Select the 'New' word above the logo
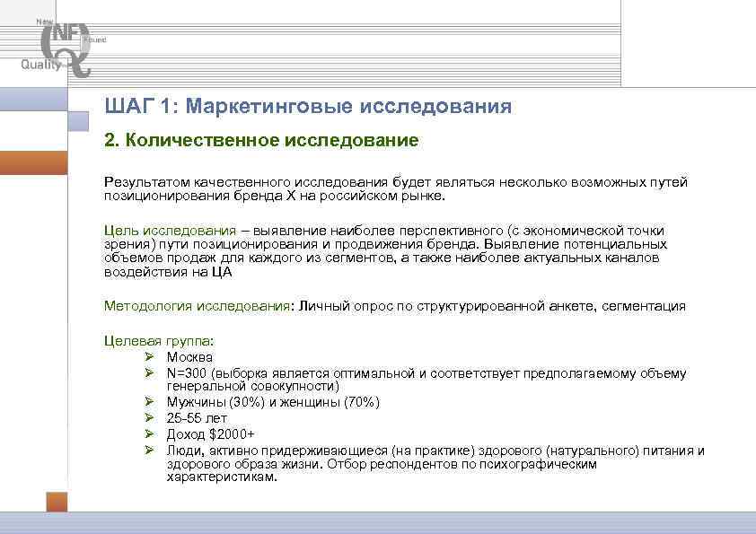Viewport: 756px width, 534px height. [44, 20]
